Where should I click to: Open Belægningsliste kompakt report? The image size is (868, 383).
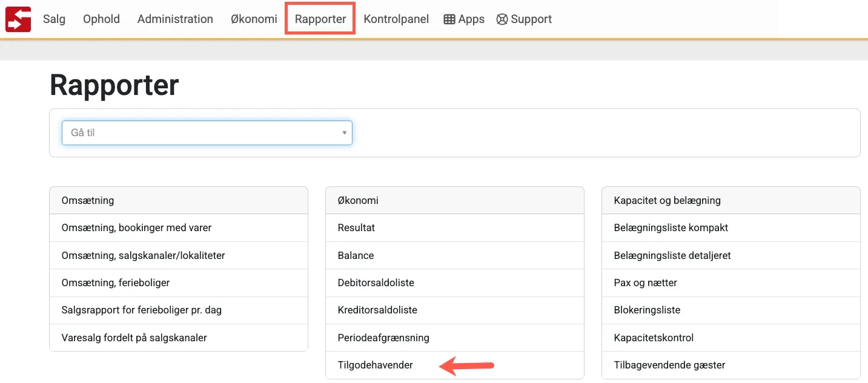coord(731,228)
